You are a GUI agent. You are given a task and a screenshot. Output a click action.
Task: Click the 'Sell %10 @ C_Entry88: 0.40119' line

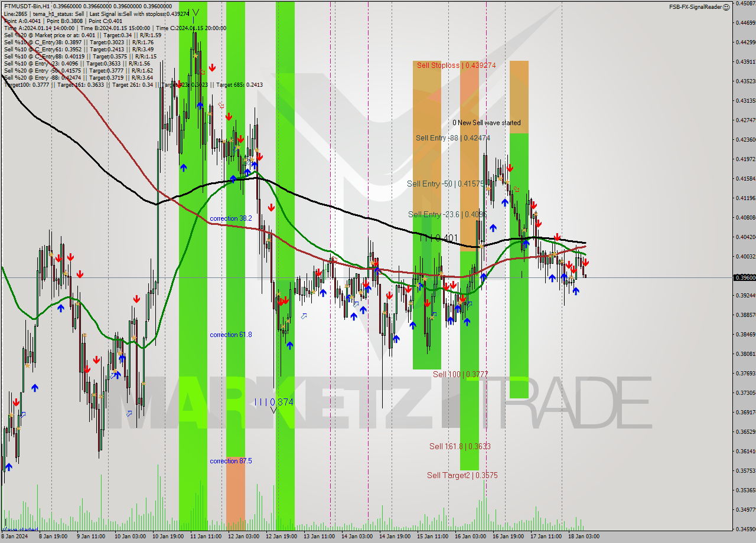[80, 56]
